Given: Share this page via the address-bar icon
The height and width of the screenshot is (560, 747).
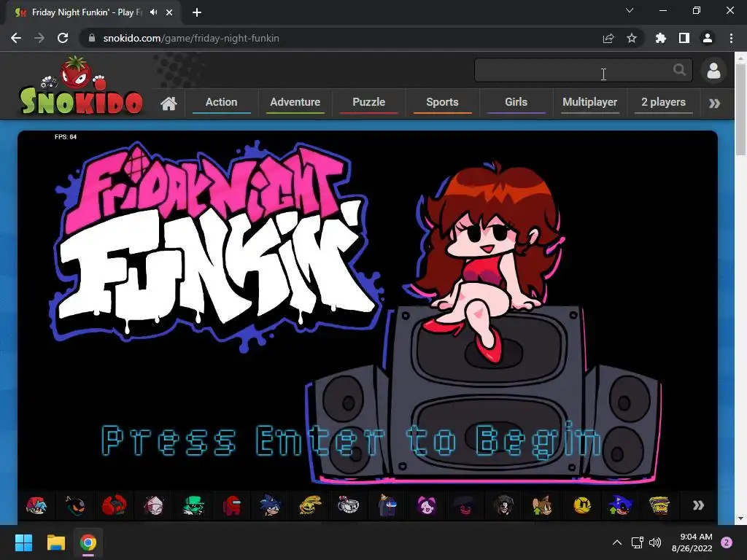Looking at the screenshot, I should [608, 38].
